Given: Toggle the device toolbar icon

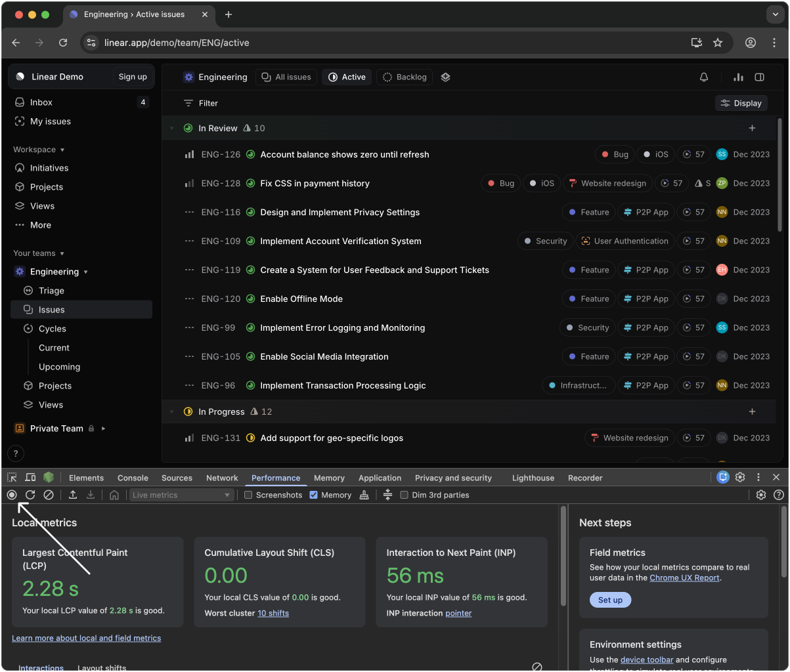Looking at the screenshot, I should pos(30,478).
